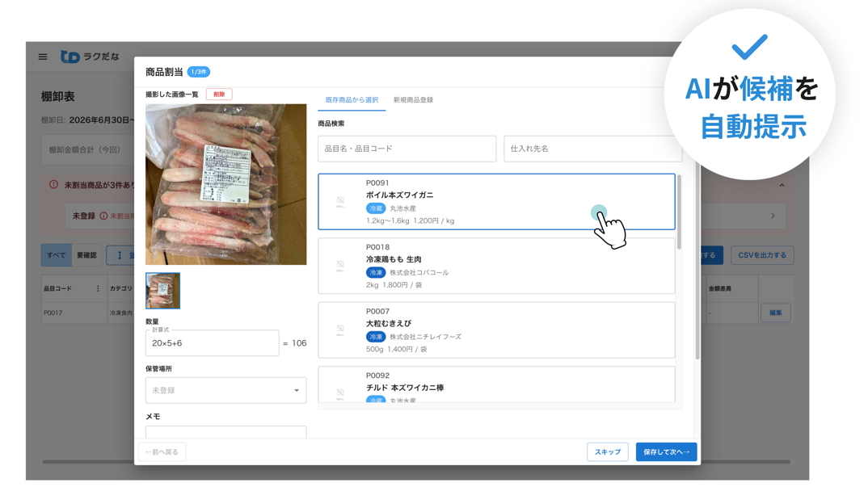Focus the 仕入れ先名 search field
The width and height of the screenshot is (868, 487).
click(x=592, y=149)
